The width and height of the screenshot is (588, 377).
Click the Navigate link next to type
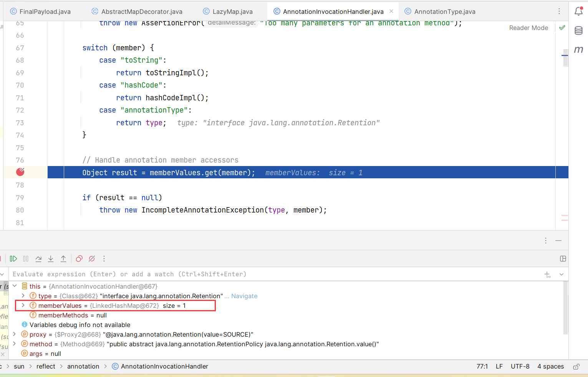tap(244, 296)
